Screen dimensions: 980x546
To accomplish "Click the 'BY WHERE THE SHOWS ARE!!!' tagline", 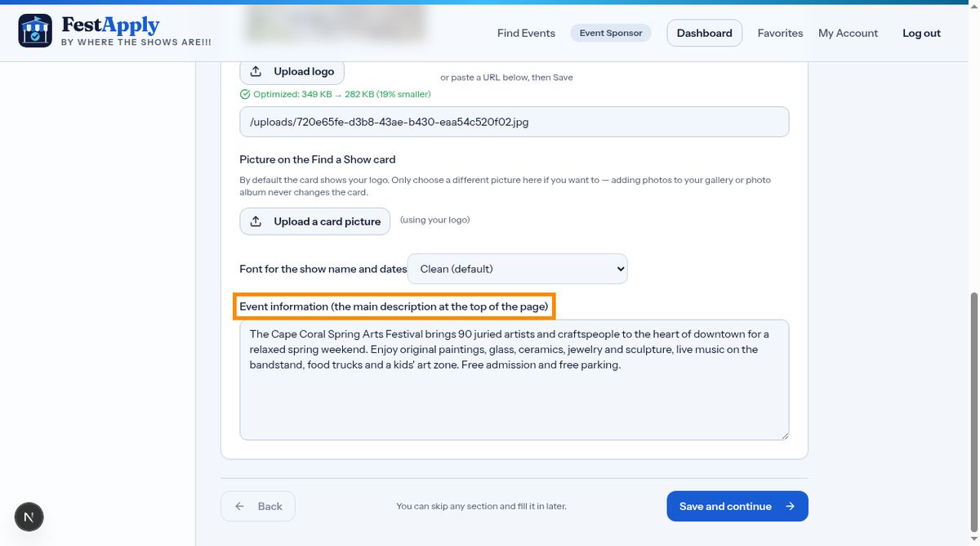I will pos(136,42).
